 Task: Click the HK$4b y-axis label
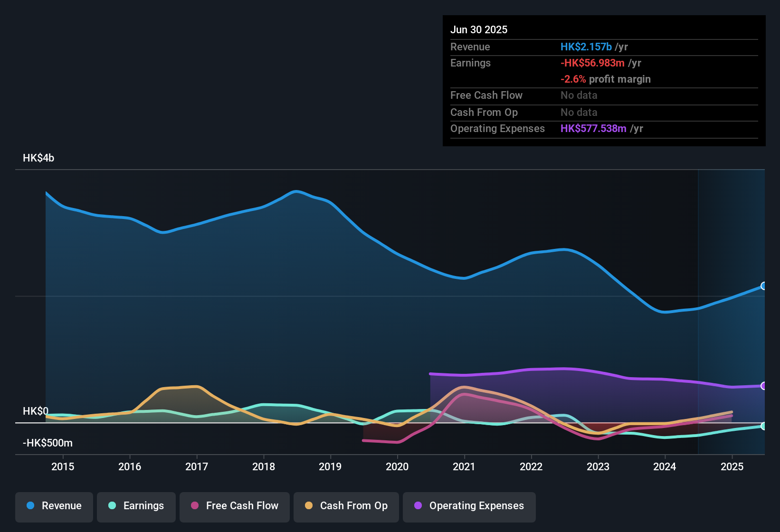[38, 158]
